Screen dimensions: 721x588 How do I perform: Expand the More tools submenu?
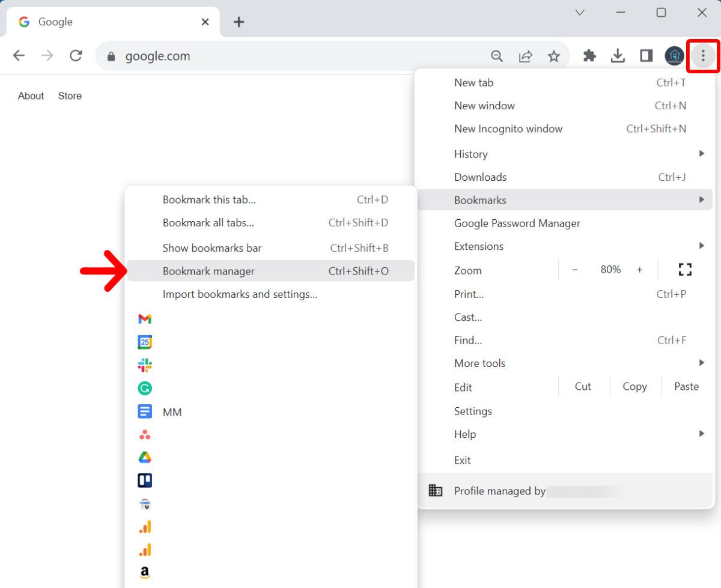point(479,363)
